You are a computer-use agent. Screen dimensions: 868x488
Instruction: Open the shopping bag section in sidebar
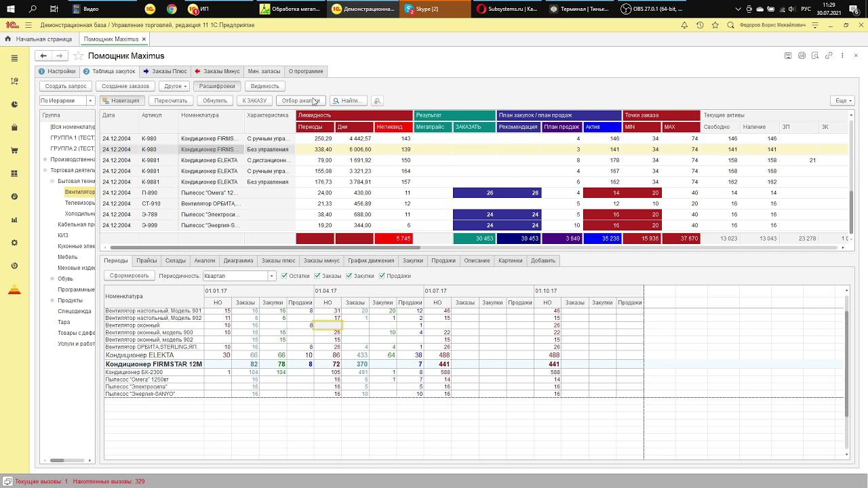(x=14, y=127)
